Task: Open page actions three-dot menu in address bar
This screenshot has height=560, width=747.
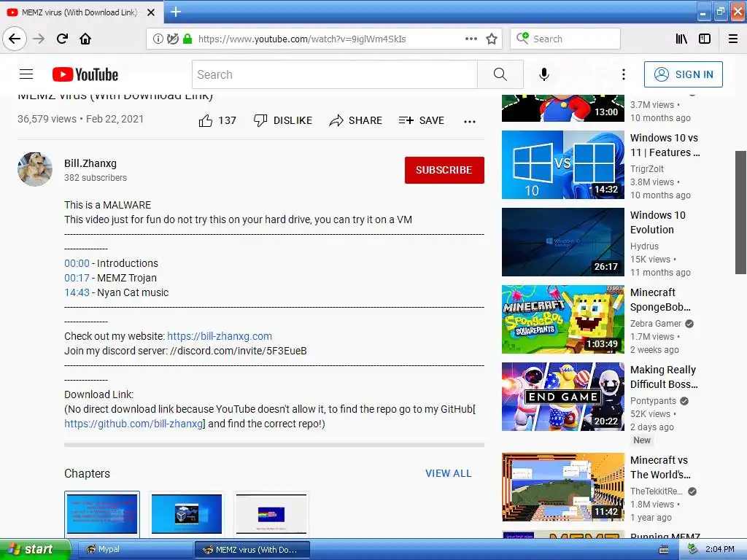Action: coord(471,39)
